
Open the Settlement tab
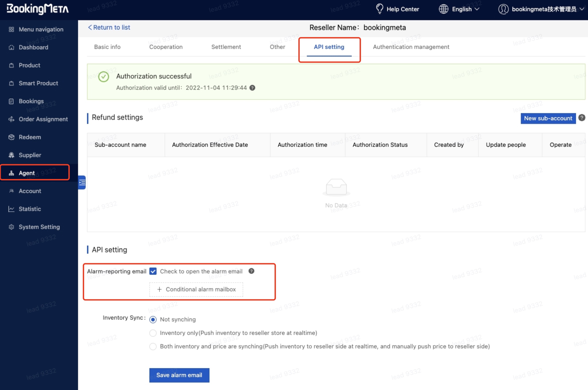[x=226, y=47]
